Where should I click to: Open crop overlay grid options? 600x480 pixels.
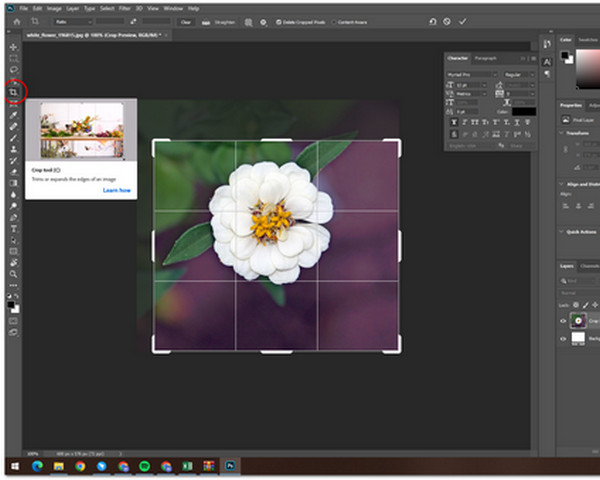(x=248, y=22)
